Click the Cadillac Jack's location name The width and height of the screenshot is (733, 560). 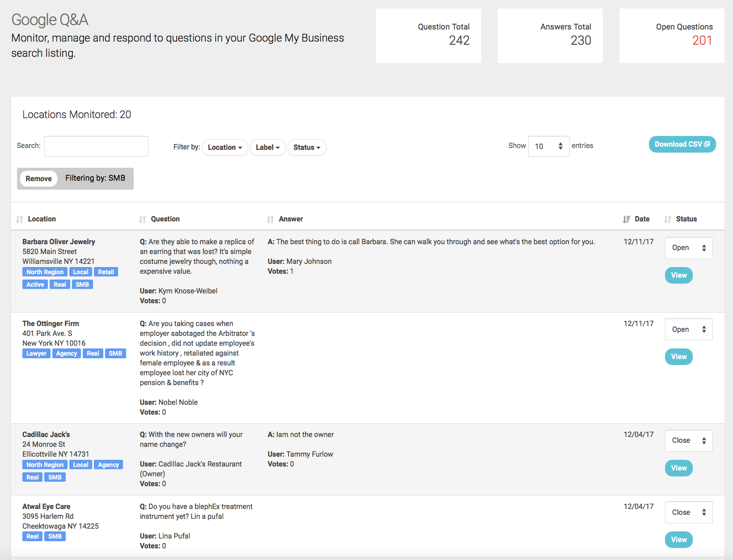46,434
